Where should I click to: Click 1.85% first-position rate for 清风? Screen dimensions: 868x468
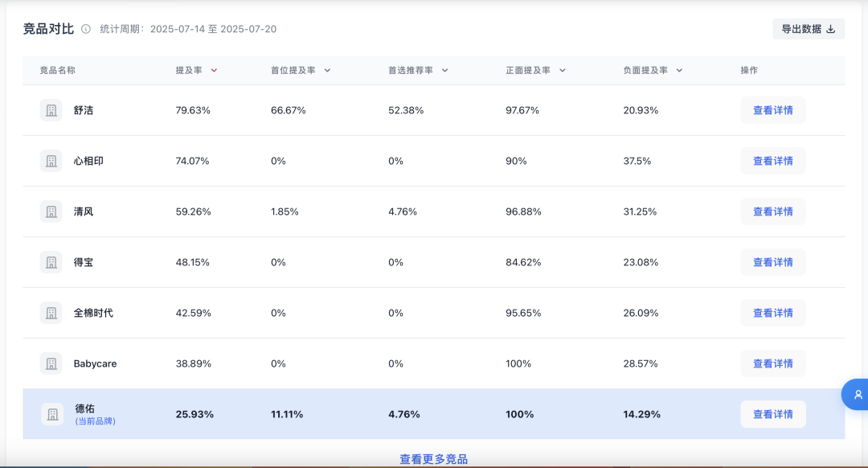[285, 211]
